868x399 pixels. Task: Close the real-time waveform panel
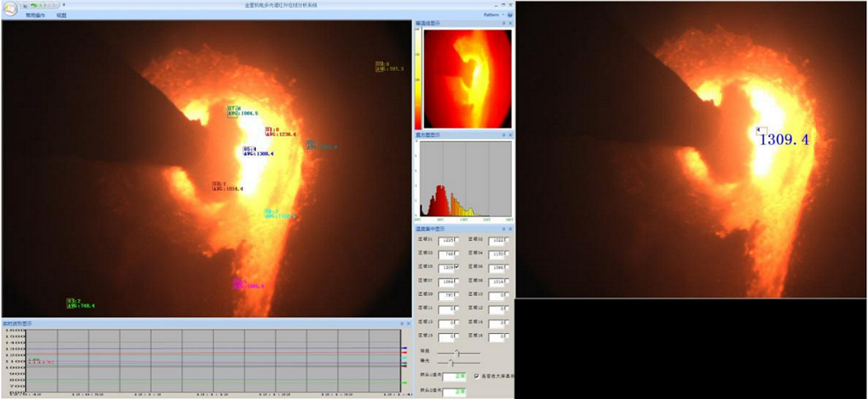[408, 323]
